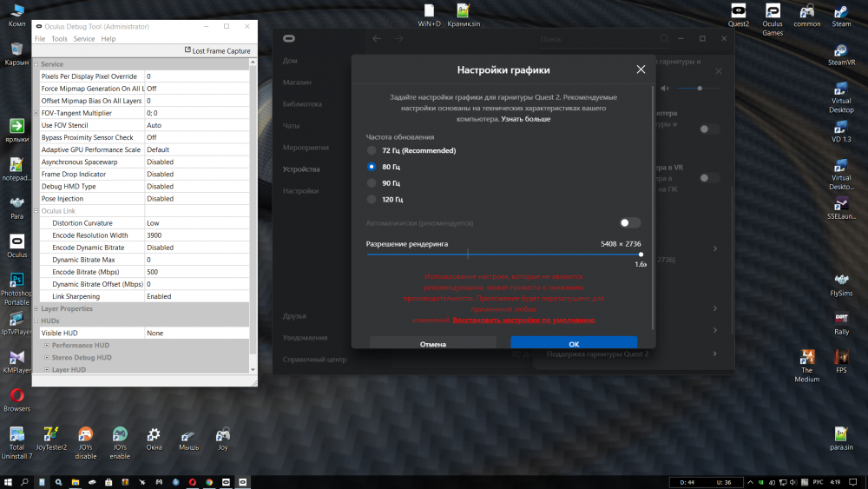Open the File menu in Debug Tool
The image size is (868, 489).
pos(40,39)
